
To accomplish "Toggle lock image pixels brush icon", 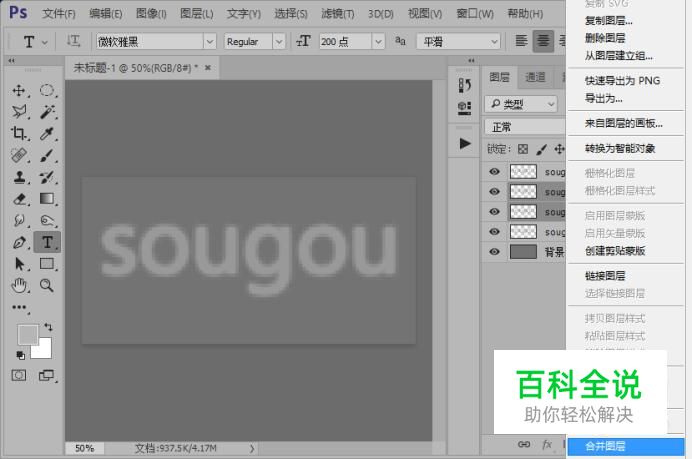I will pyautogui.click(x=541, y=149).
